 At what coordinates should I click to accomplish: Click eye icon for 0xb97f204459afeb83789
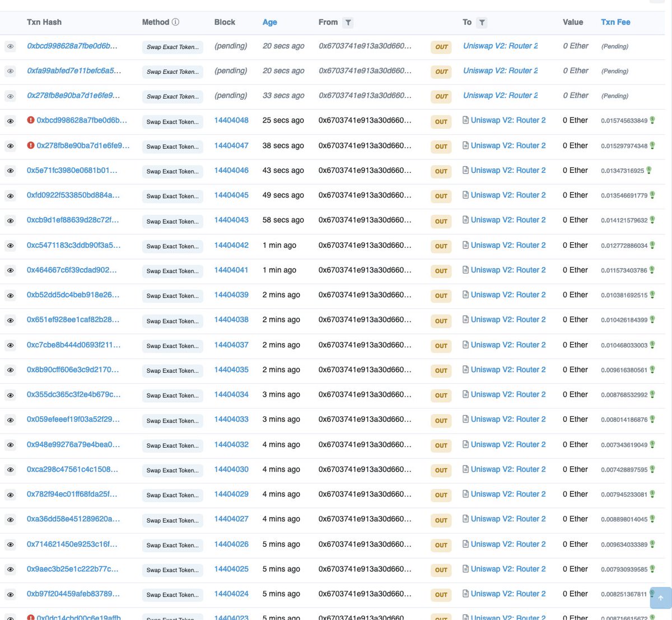tap(10, 594)
